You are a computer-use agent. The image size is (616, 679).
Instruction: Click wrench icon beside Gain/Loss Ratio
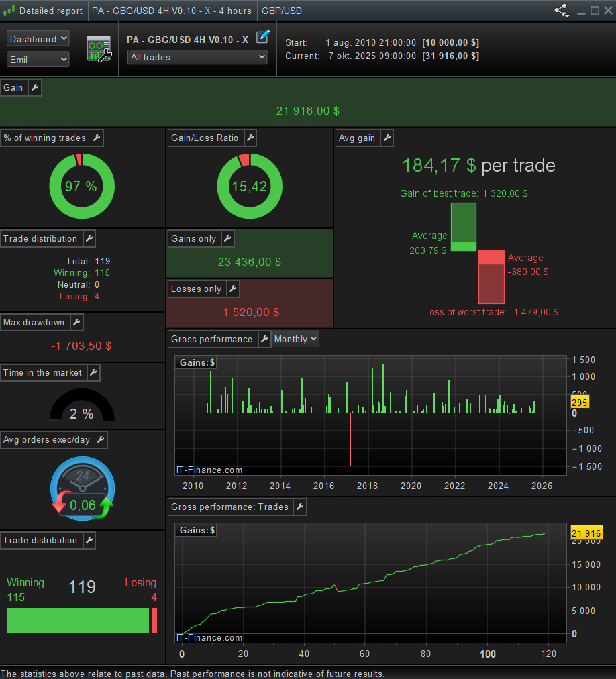click(x=250, y=138)
